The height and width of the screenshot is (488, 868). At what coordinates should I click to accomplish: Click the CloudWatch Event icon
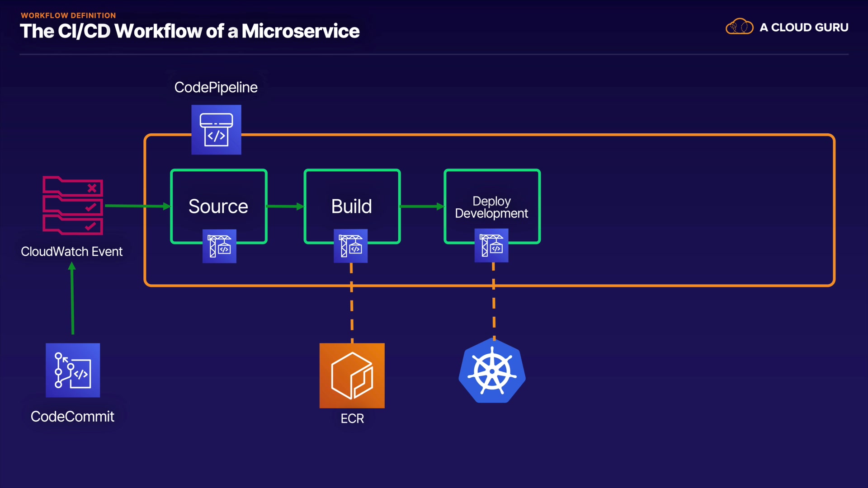click(x=73, y=206)
